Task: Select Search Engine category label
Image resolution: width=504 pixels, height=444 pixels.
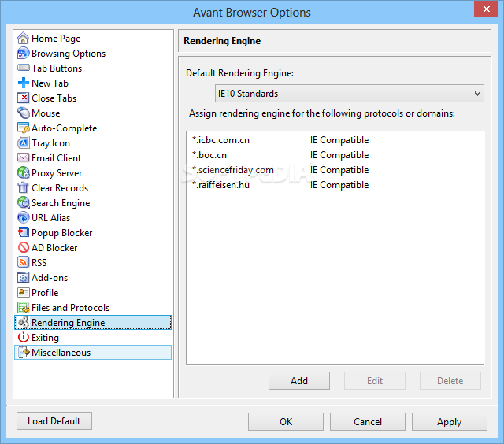Action: (x=61, y=203)
